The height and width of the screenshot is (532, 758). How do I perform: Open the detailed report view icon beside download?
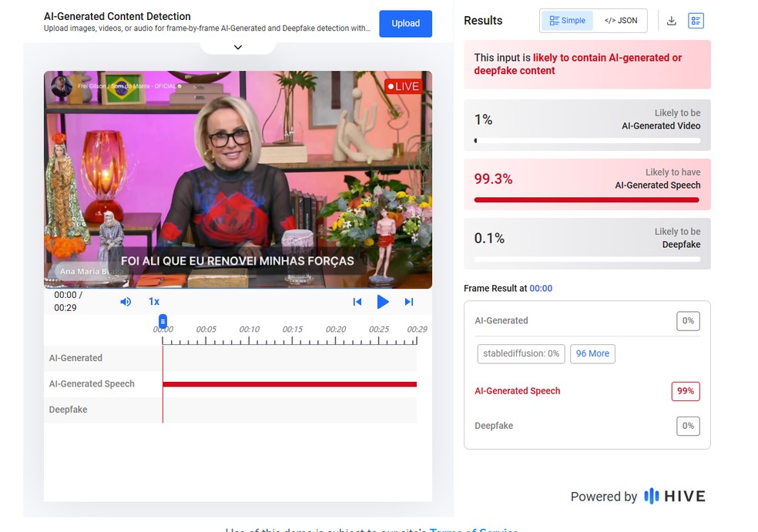(x=696, y=20)
